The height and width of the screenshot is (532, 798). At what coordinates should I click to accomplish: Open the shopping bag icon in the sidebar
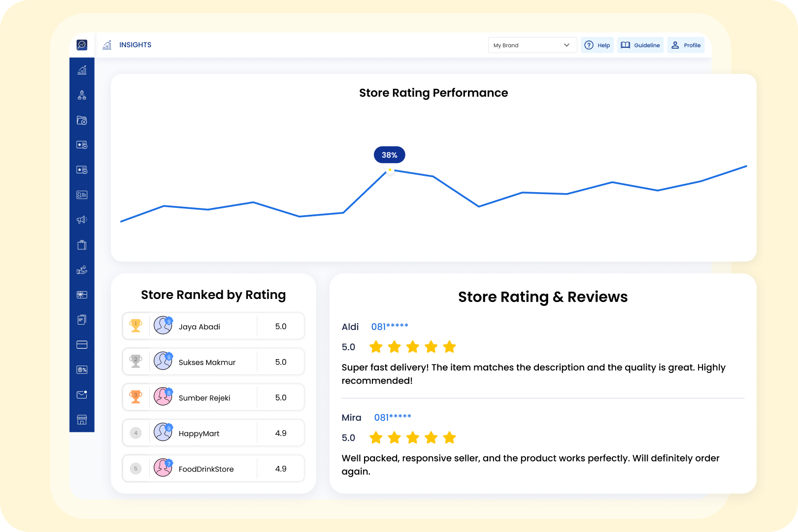82,245
